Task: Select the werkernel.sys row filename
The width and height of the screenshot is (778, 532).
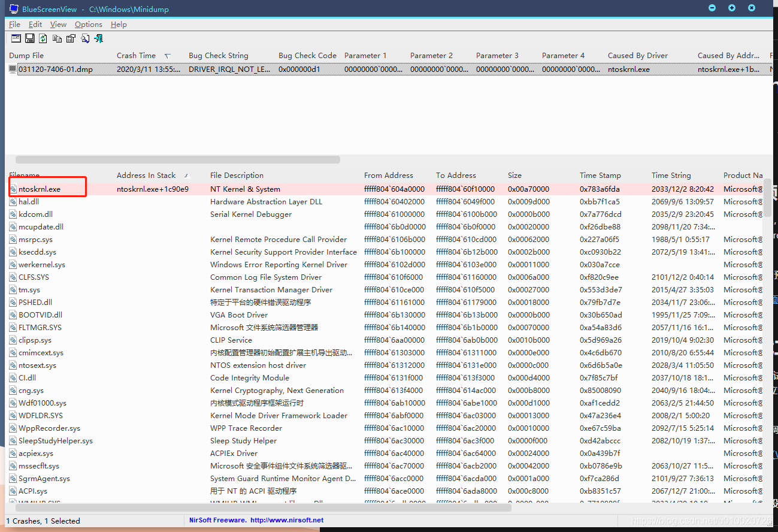Action: click(x=42, y=265)
